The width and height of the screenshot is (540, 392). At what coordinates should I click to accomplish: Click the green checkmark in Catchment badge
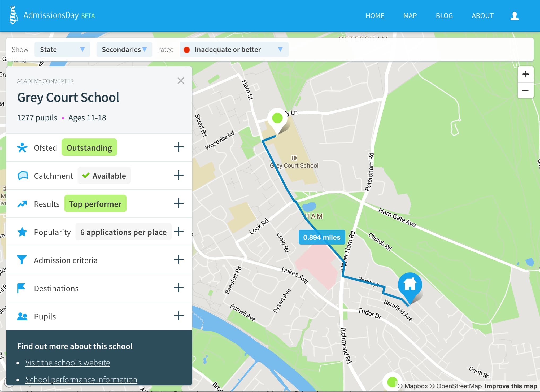pos(86,175)
